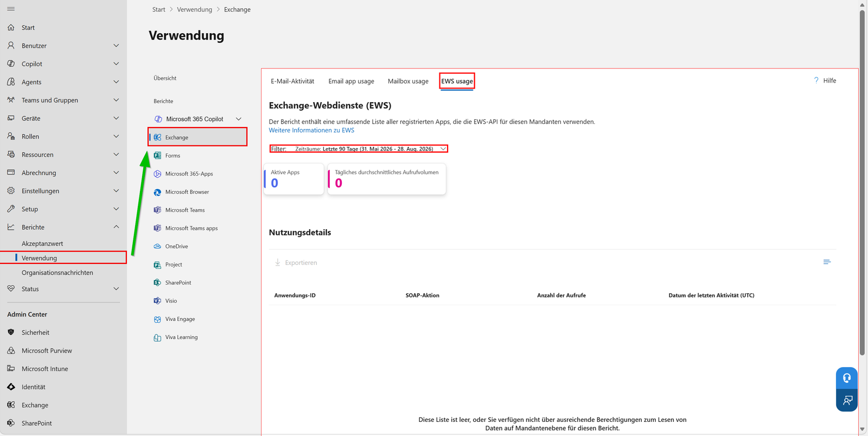
Task: Click the Identität diamond icon
Action: click(11, 387)
